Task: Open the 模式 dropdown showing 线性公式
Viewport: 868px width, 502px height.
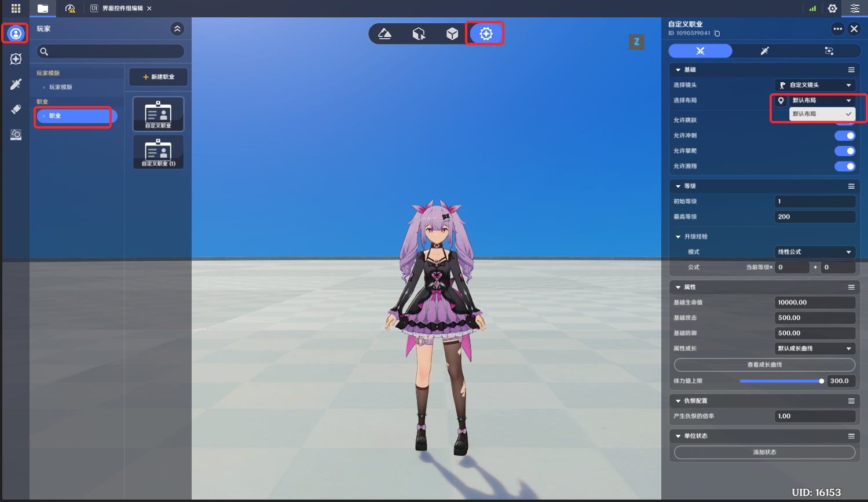Action: coord(815,252)
